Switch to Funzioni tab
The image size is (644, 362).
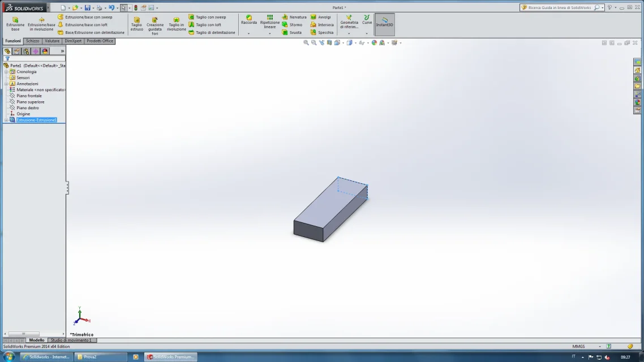click(12, 41)
